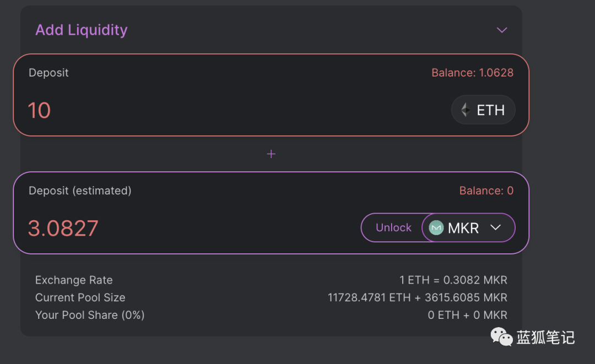Select the ETH token button
595x364 pixels.
(x=483, y=110)
